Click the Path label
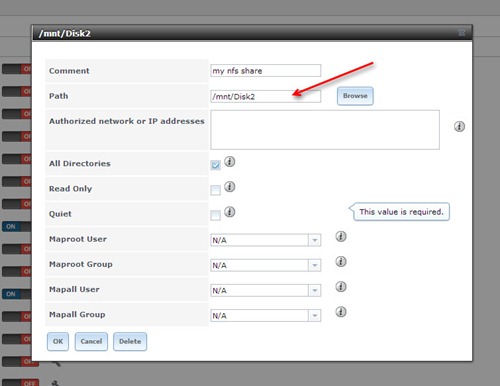This screenshot has width=500, height=386. click(x=58, y=96)
